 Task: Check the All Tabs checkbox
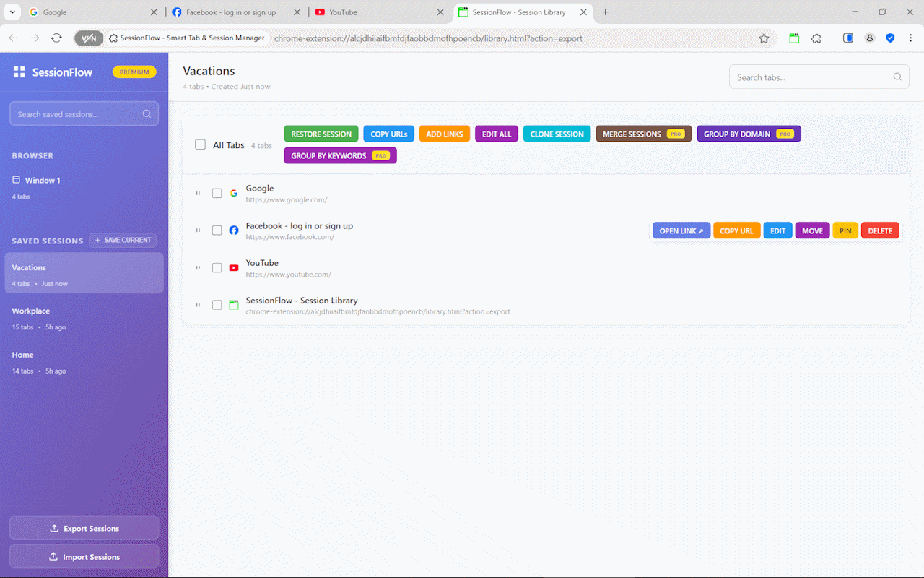coord(201,144)
